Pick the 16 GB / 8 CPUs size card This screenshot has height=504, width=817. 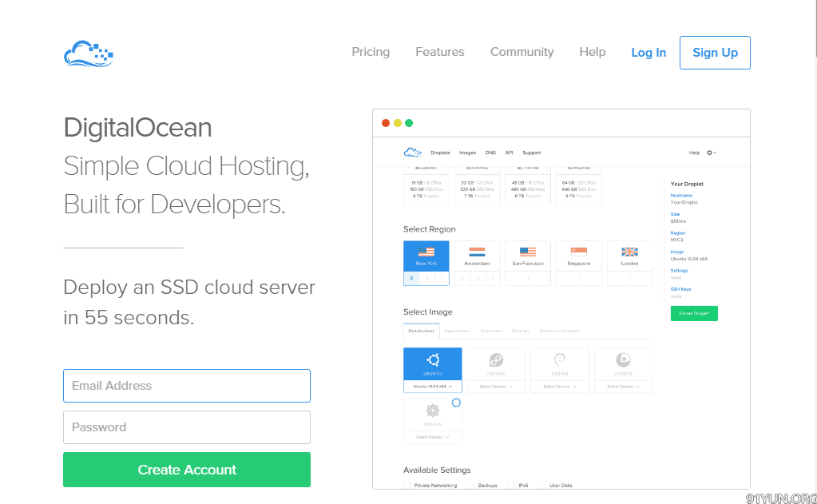tap(426, 185)
